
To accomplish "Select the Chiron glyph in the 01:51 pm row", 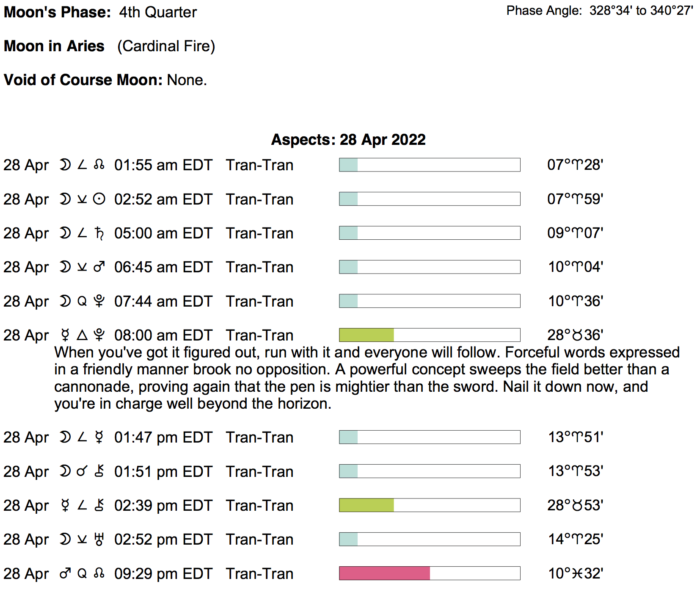I will click(x=99, y=471).
